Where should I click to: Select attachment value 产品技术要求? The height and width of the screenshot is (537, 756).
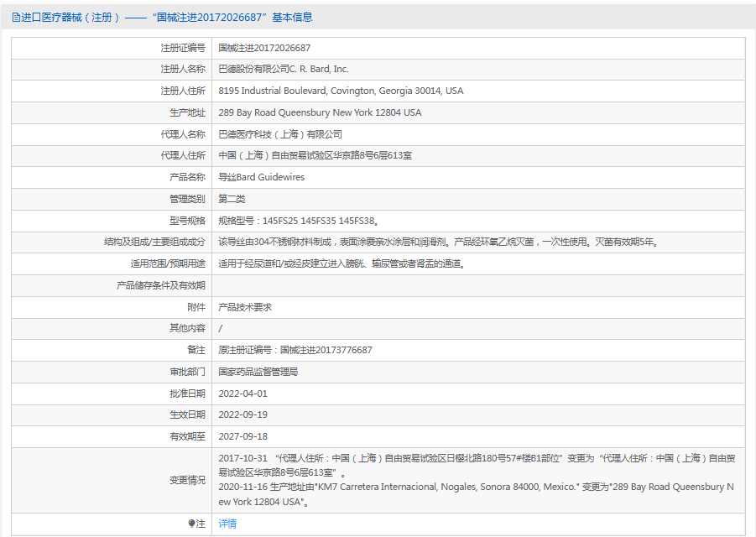245,307
